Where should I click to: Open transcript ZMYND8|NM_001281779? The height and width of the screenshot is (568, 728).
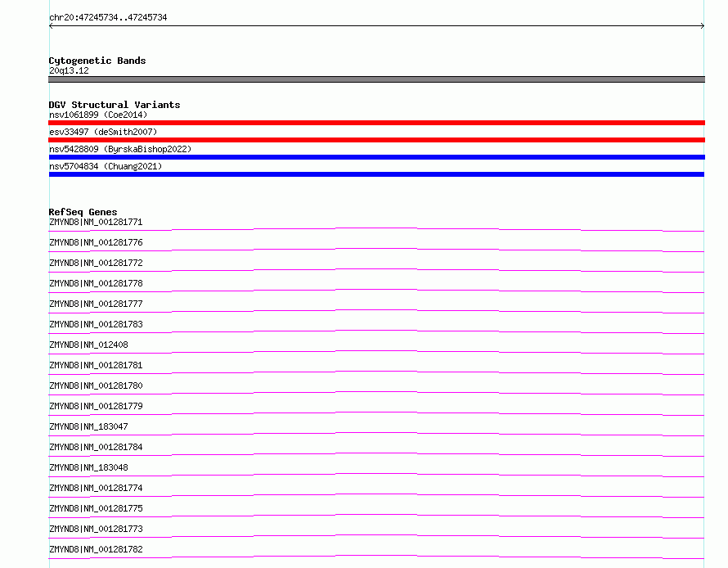(x=96, y=406)
